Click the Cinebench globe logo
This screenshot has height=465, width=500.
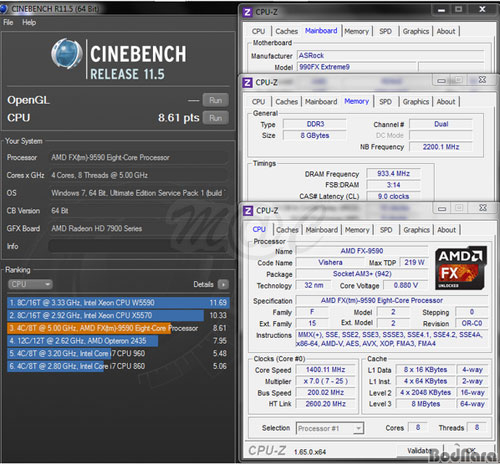(x=67, y=54)
